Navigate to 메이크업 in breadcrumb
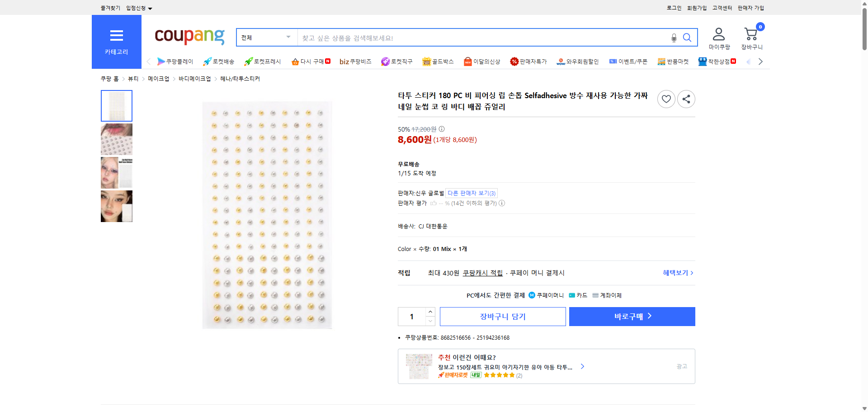The height and width of the screenshot is (412, 868). pyautogui.click(x=159, y=78)
